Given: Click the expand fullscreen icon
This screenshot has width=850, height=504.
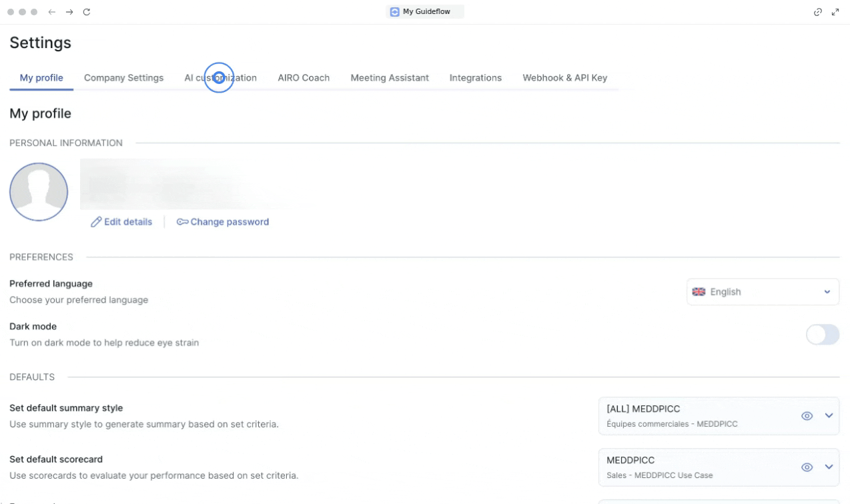Looking at the screenshot, I should 835,12.
